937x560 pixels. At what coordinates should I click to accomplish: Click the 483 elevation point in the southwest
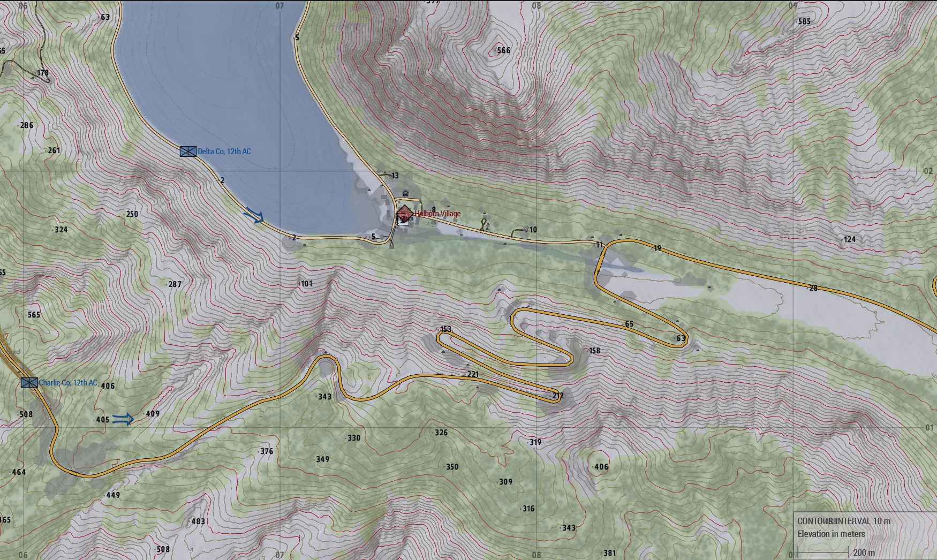point(198,521)
